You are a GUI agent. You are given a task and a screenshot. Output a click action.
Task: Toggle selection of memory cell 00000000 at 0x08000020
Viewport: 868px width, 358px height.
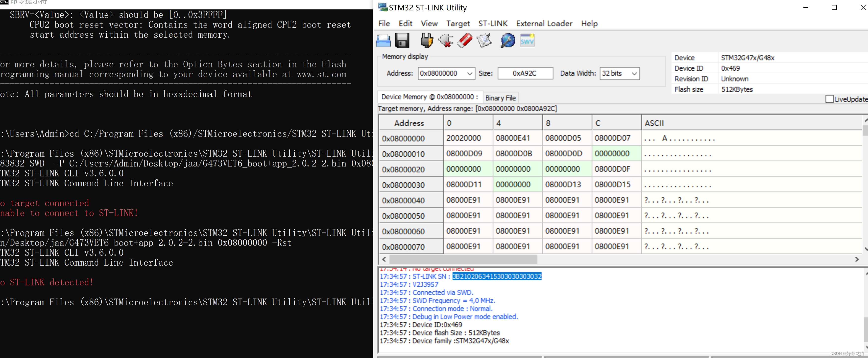click(464, 169)
